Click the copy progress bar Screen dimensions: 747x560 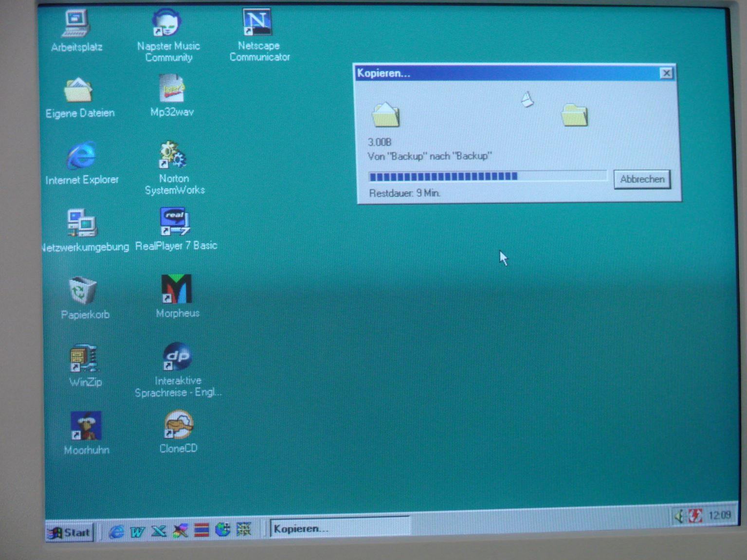point(488,176)
